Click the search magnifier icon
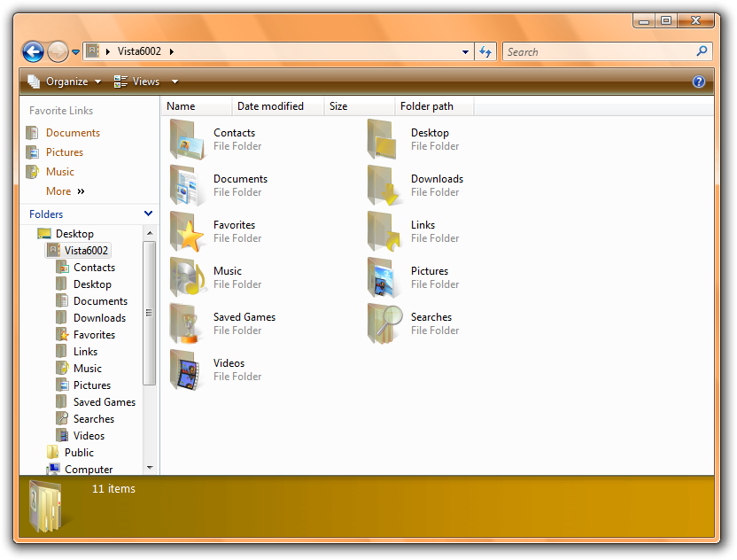 pyautogui.click(x=702, y=51)
